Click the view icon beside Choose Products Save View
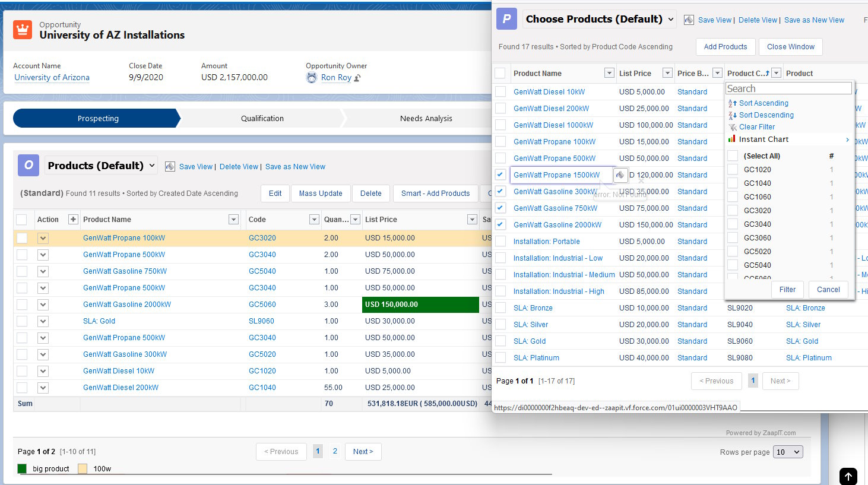The image size is (868, 485). (689, 20)
